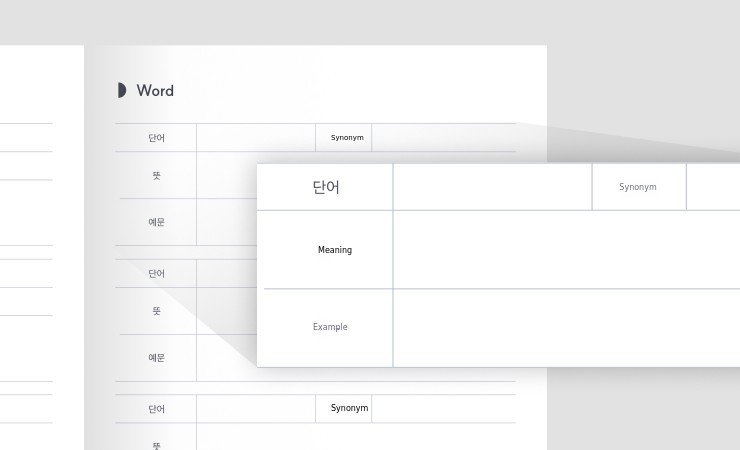Click the Meaning label in magnified table
Viewport: 740px width, 450px height.
click(x=334, y=250)
